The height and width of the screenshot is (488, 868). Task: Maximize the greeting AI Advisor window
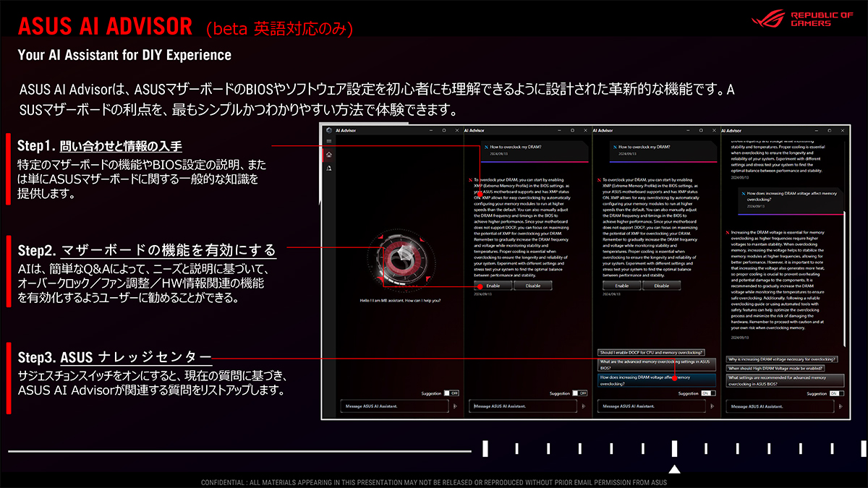444,130
